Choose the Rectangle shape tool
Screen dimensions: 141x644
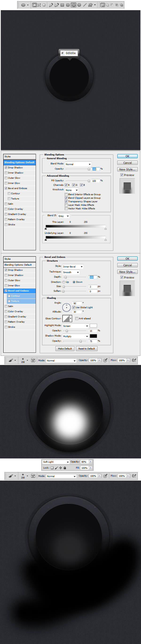(x=62, y=5)
